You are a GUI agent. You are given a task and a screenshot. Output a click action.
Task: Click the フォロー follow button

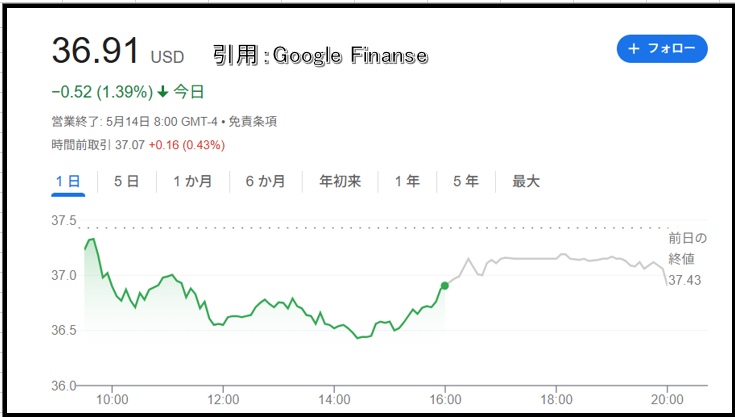tap(662, 49)
